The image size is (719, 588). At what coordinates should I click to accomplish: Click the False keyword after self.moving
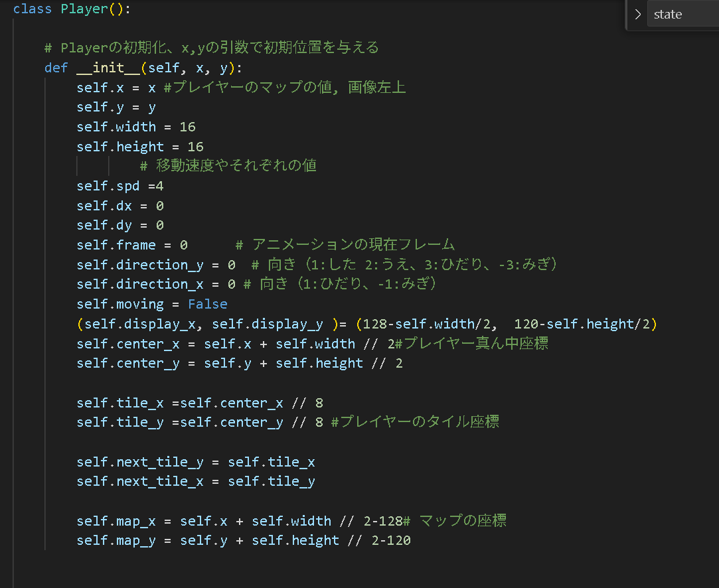point(208,304)
